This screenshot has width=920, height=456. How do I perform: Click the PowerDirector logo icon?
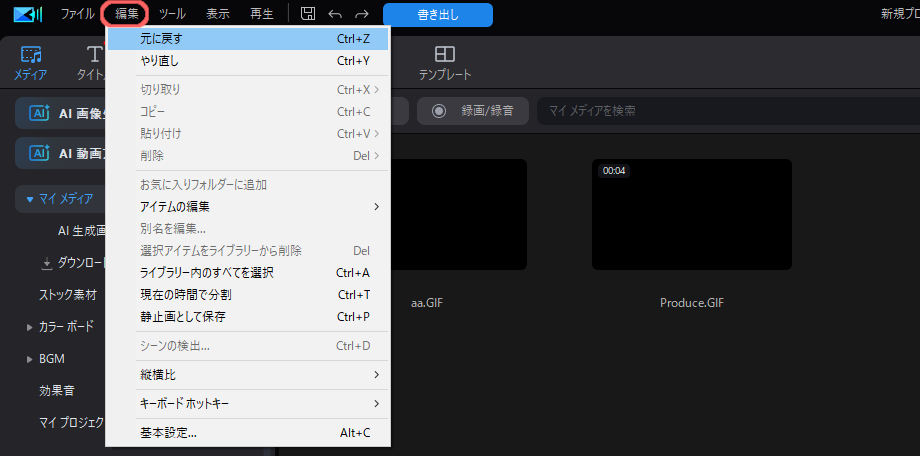(x=28, y=14)
